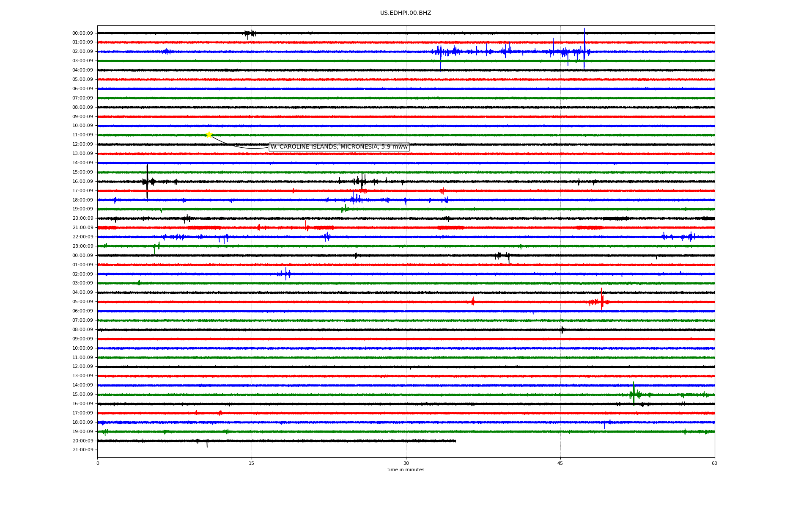Click the bottom 21:00:09 row label

click(x=82, y=450)
